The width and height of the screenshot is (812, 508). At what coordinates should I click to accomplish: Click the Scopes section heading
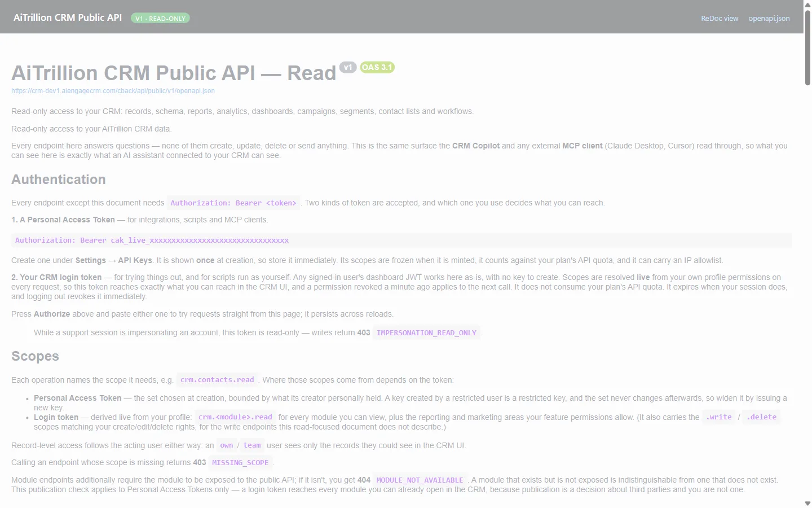click(35, 356)
